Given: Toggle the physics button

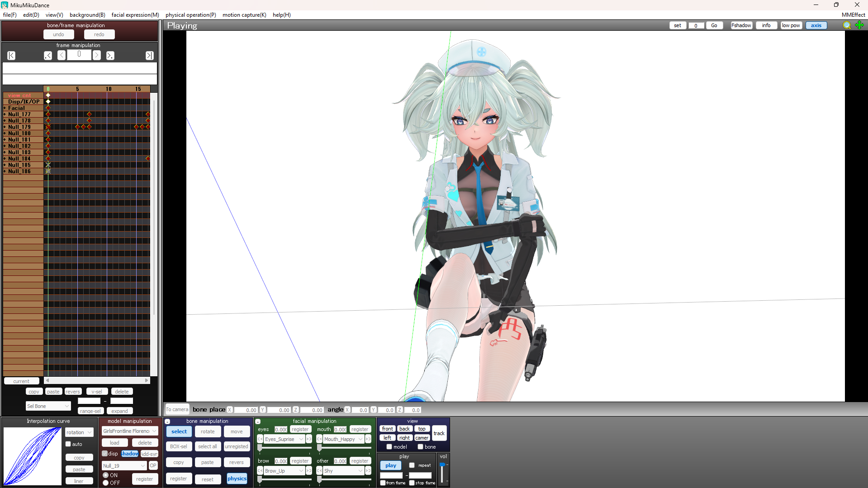Looking at the screenshot, I should [237, 479].
